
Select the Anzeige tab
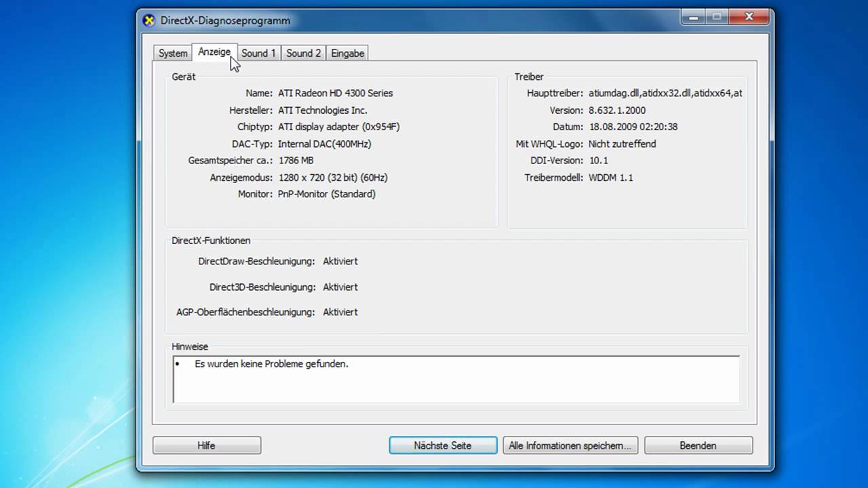click(x=214, y=52)
